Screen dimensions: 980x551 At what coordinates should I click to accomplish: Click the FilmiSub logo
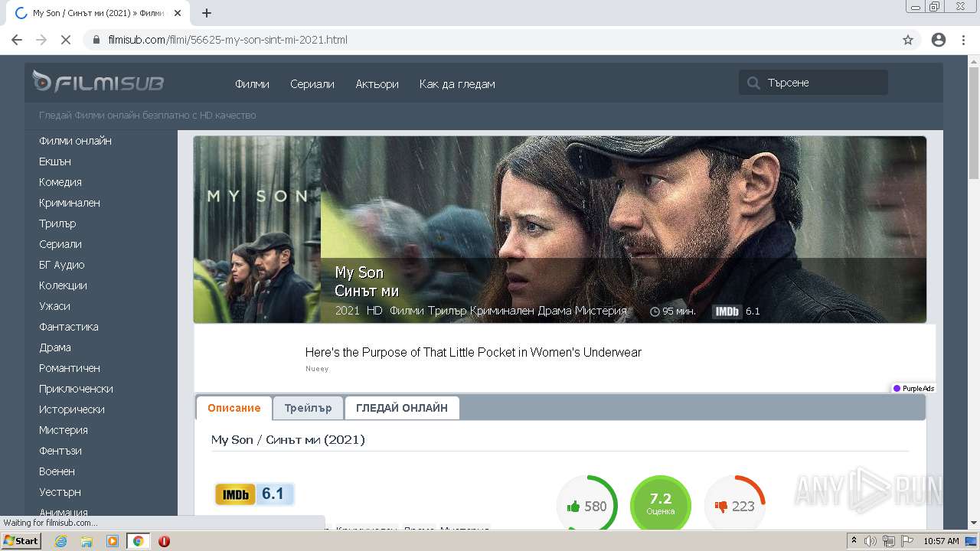pyautogui.click(x=98, y=82)
